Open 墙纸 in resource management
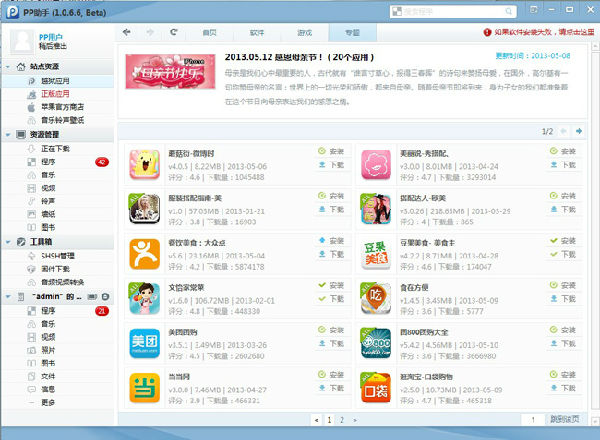Screen dimensions: 600x440 click(48, 214)
